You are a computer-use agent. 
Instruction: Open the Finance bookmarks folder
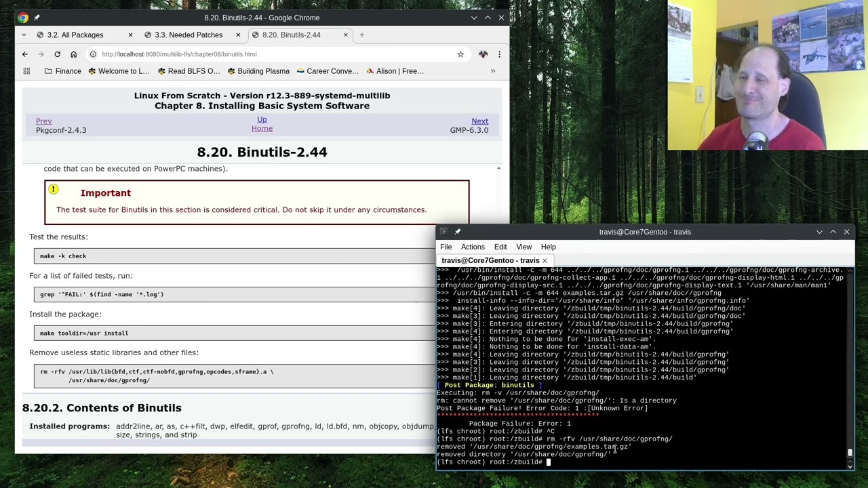[x=62, y=71]
